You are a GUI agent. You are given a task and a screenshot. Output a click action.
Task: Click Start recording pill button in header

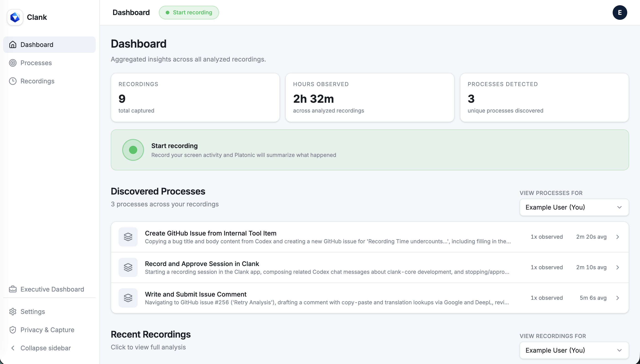tap(189, 13)
